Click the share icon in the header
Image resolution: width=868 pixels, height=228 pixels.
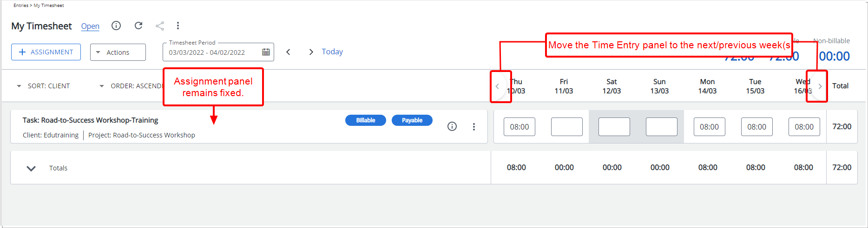tap(160, 26)
